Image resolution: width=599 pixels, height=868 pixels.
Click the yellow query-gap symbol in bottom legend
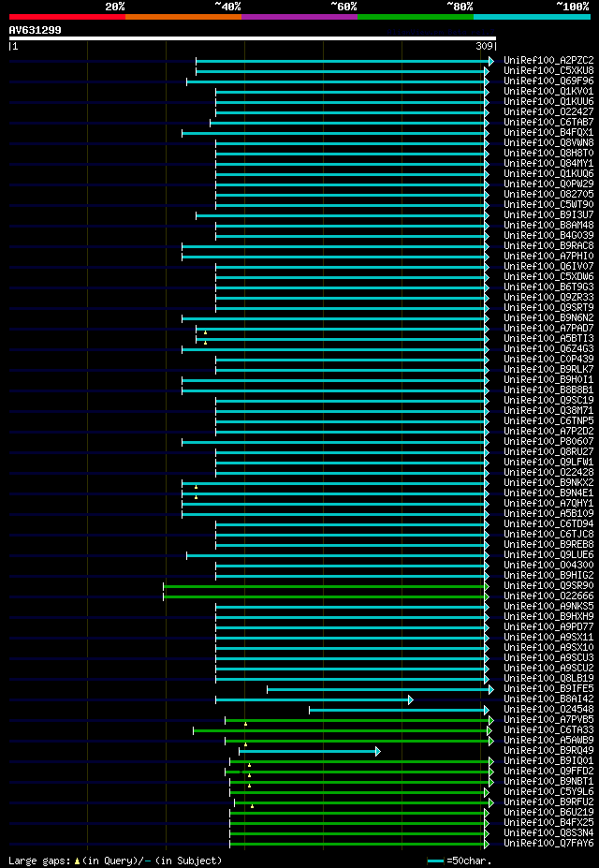pos(77,861)
